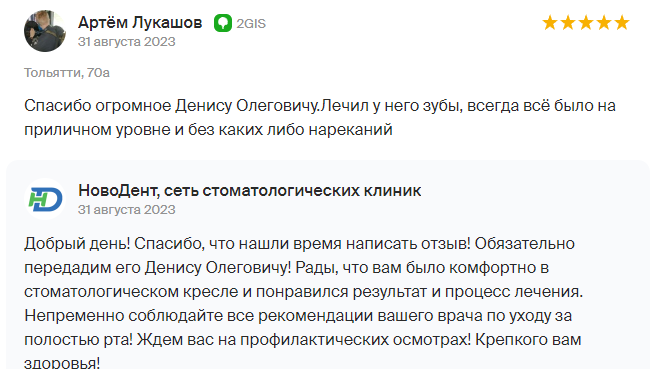Click the first rating star
The image size is (653, 369).
pos(550,22)
